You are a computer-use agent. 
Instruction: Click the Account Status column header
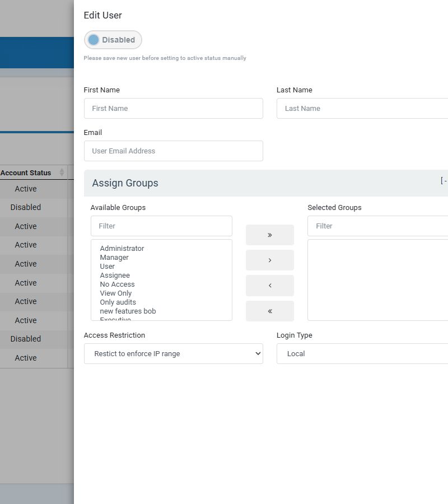click(34, 172)
